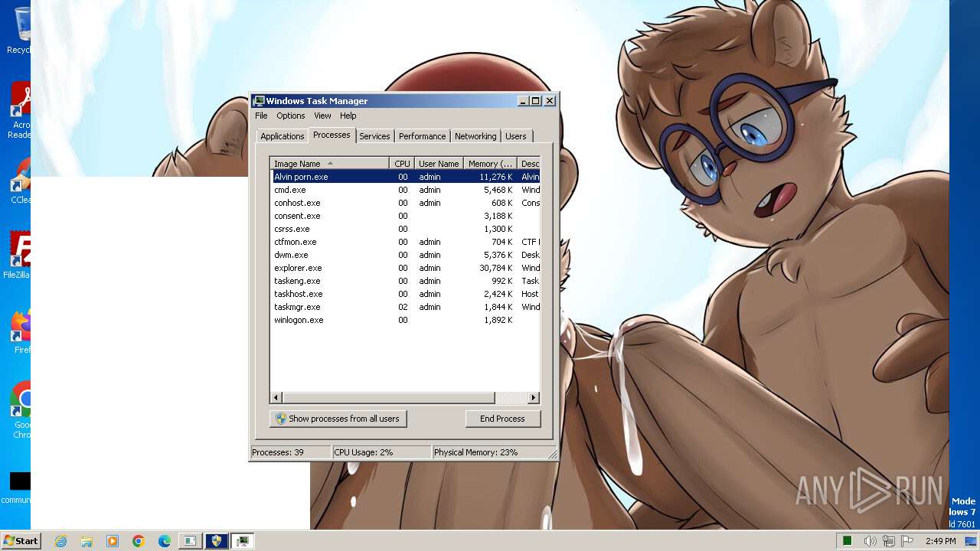Screen dimensions: 980x551
Task: Click the 30,784 K memory value
Action: point(496,268)
